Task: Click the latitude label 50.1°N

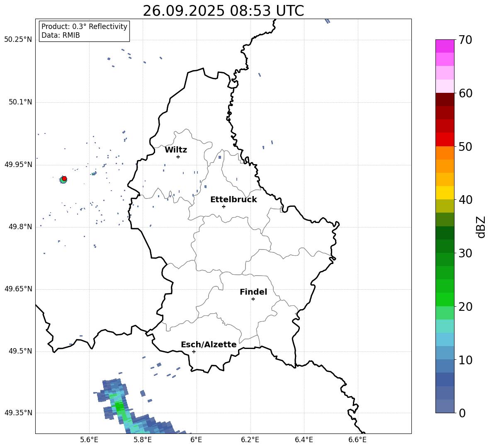Action: tap(20, 102)
